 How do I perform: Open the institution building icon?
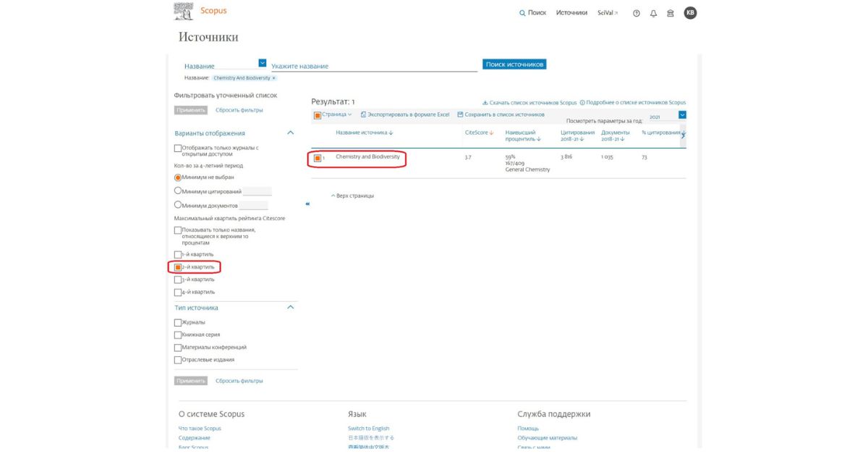click(x=671, y=13)
